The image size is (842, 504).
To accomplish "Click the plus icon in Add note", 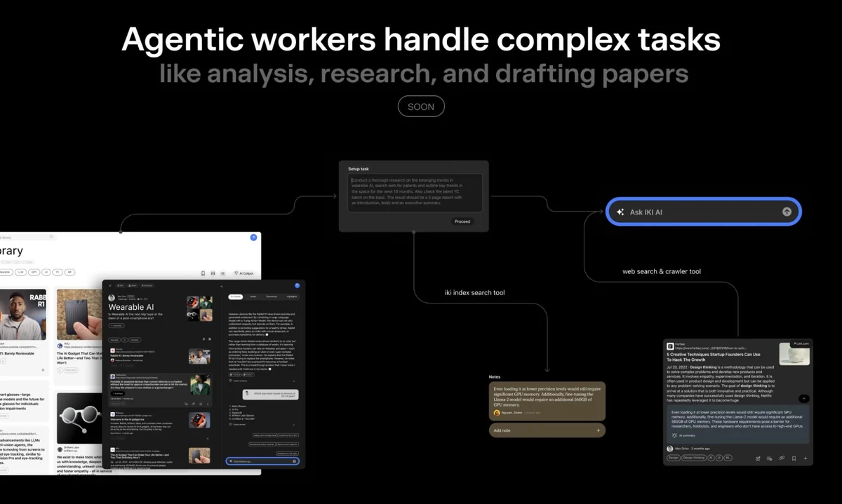I will click(x=598, y=430).
